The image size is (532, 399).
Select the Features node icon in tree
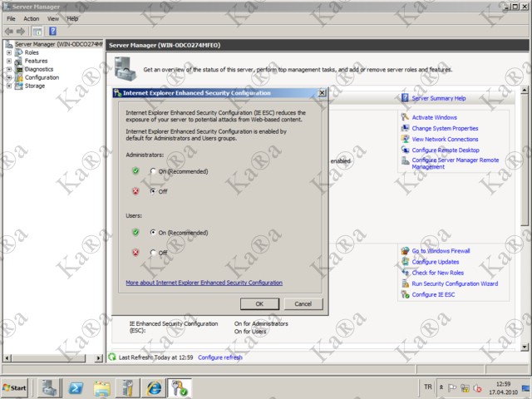19,61
